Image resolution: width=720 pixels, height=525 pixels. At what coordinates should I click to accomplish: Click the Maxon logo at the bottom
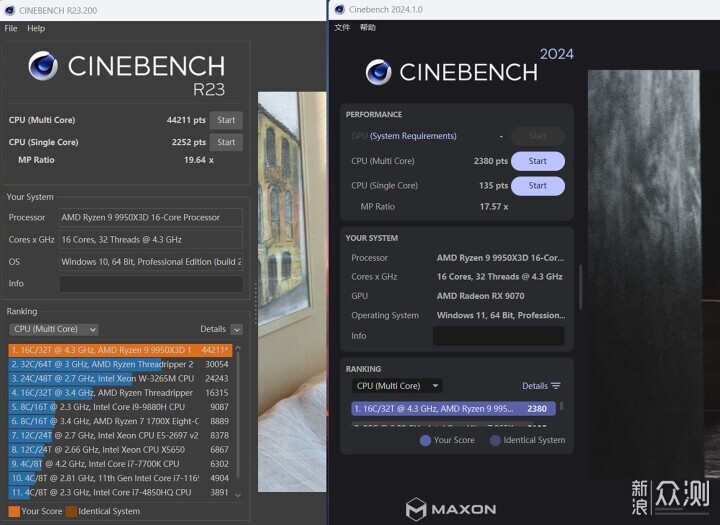(x=451, y=509)
